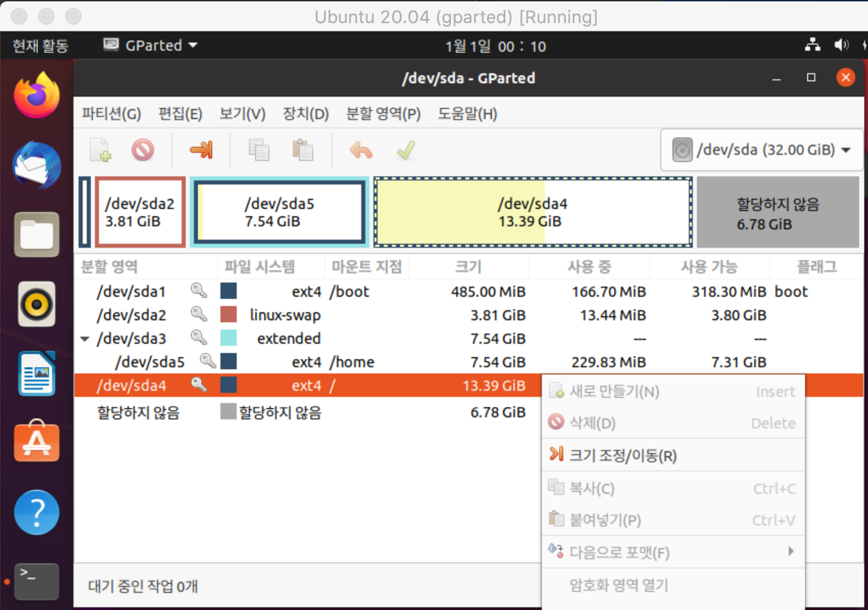
Task: Open the 보기(V) menu
Action: [x=243, y=114]
